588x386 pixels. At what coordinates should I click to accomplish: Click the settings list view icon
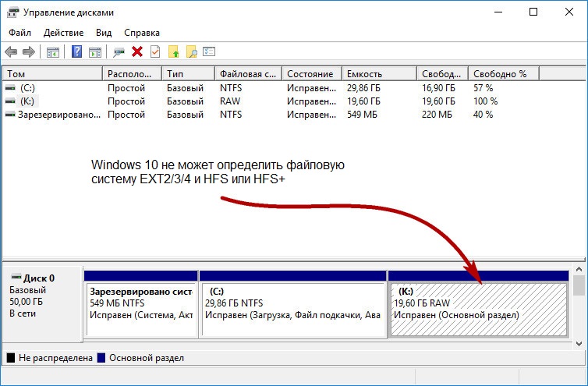click(209, 51)
